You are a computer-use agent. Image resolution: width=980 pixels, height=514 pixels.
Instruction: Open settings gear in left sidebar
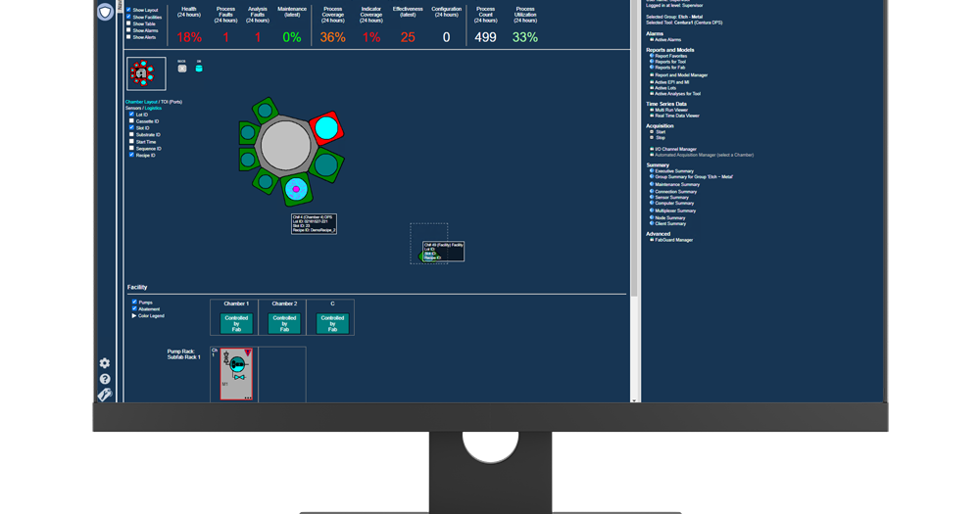coord(105,363)
